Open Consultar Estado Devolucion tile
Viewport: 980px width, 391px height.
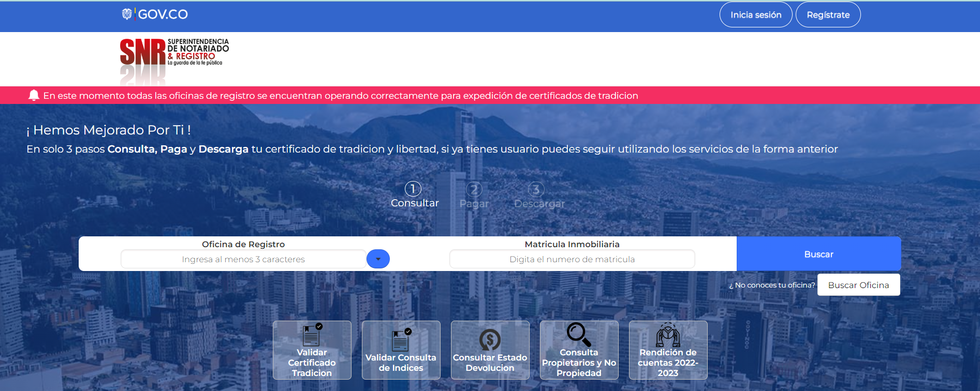point(490,350)
